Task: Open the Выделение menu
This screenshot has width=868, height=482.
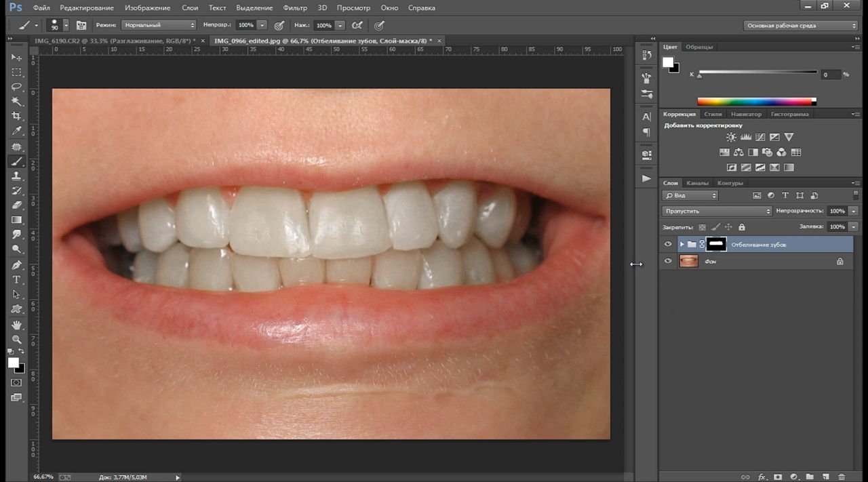Action: click(254, 8)
